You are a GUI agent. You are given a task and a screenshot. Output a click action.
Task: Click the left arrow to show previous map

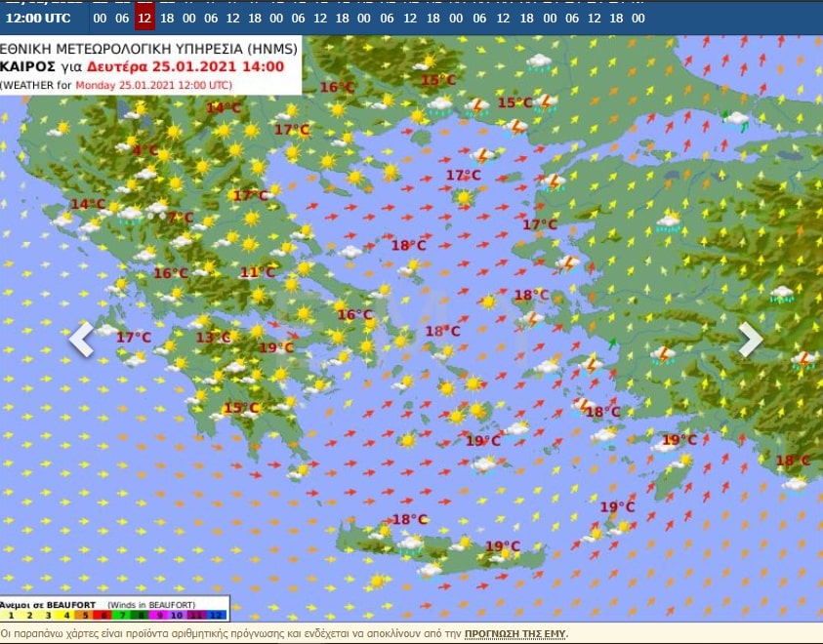pos(81,340)
